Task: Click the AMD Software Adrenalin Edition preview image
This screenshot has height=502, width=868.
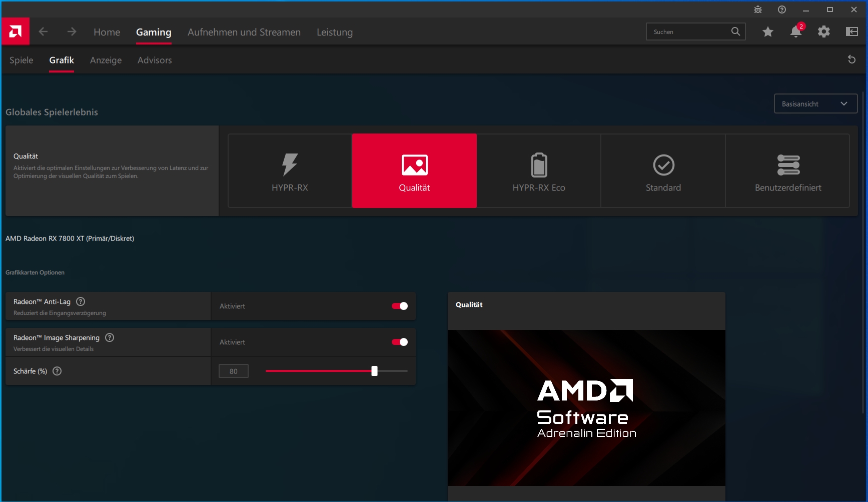Action: 586,407
